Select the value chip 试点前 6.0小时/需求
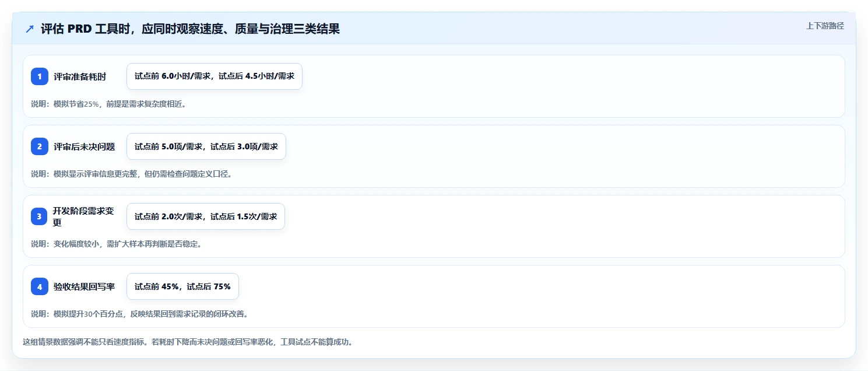The image size is (868, 371). point(215,76)
